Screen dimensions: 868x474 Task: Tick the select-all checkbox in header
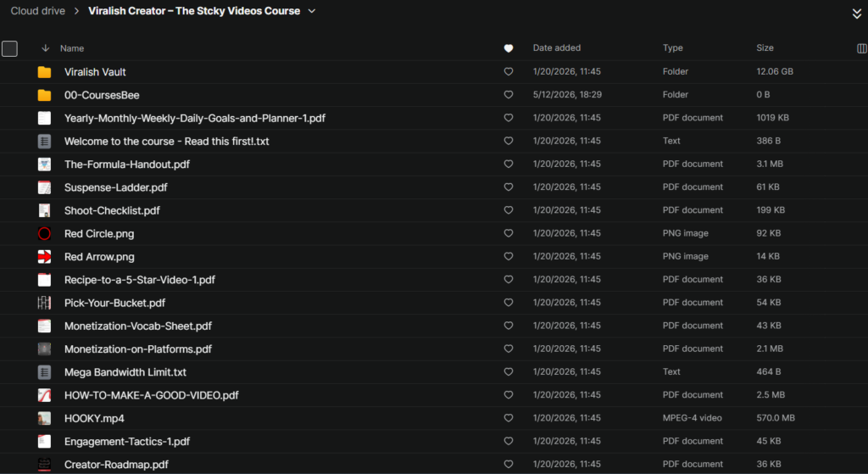(x=9, y=48)
